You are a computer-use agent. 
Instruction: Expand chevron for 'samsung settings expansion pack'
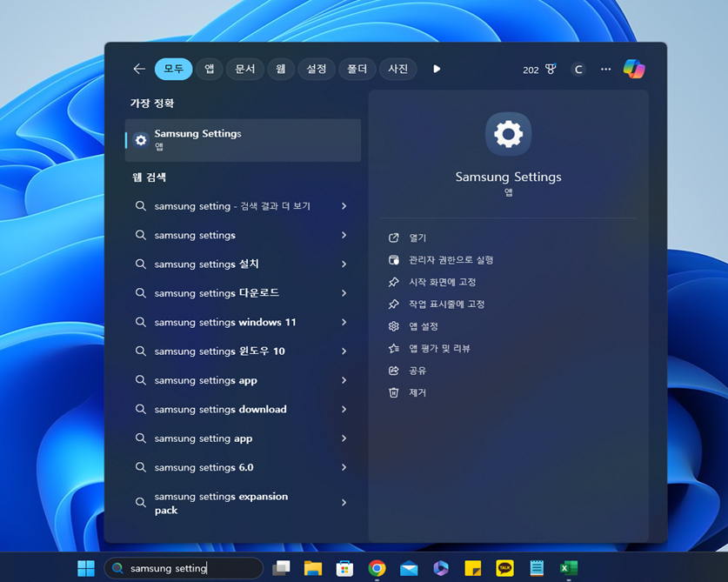(x=344, y=503)
